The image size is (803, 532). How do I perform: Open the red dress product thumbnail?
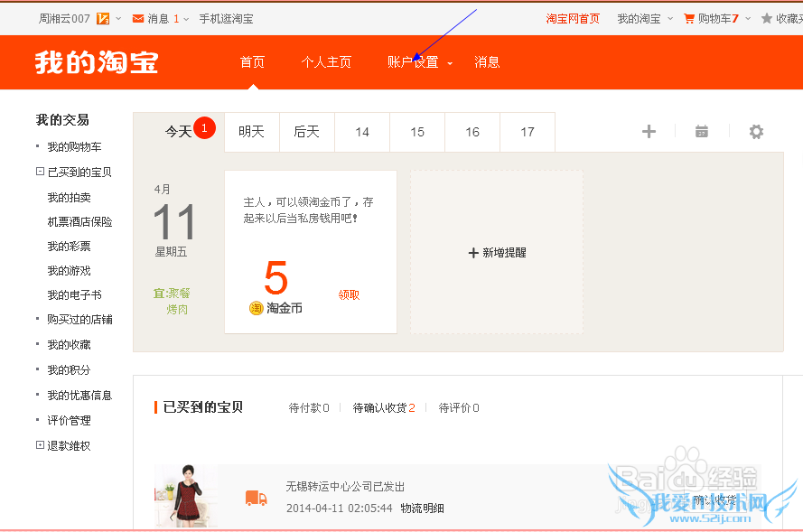[x=186, y=496]
